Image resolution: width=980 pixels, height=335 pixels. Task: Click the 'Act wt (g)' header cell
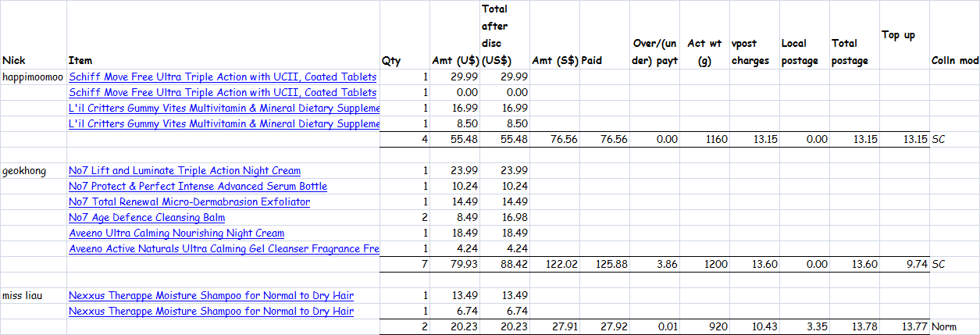[x=704, y=35]
